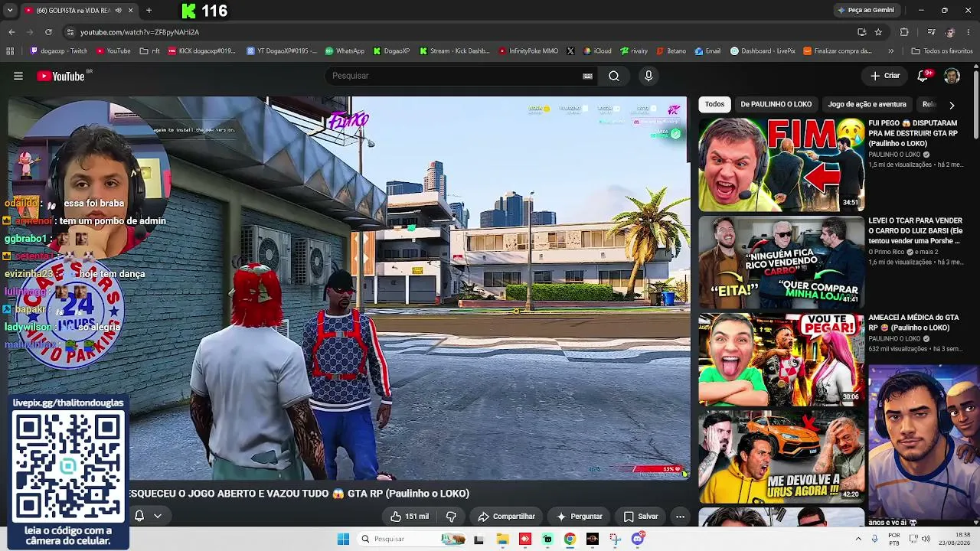Open the Windows Start menu
This screenshot has width=980, height=551.
point(343,539)
